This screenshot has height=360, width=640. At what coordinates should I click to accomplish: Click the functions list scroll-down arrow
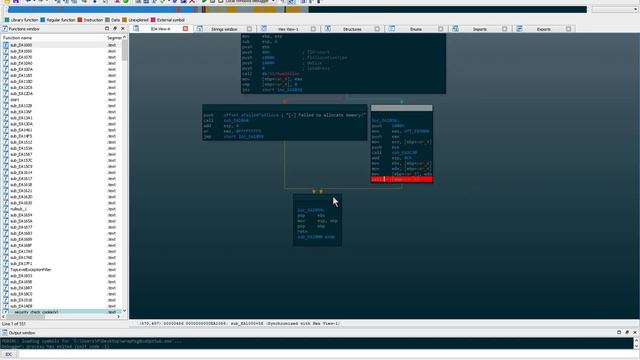pos(124,311)
